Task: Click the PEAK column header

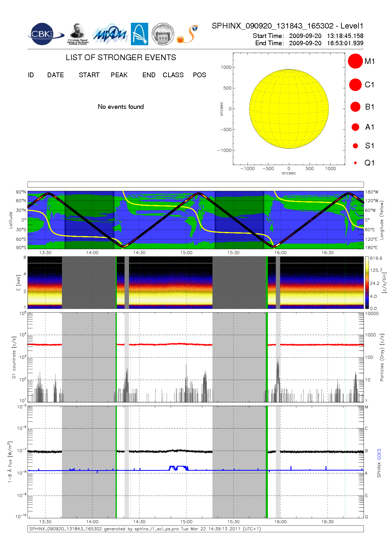Action: click(x=119, y=75)
